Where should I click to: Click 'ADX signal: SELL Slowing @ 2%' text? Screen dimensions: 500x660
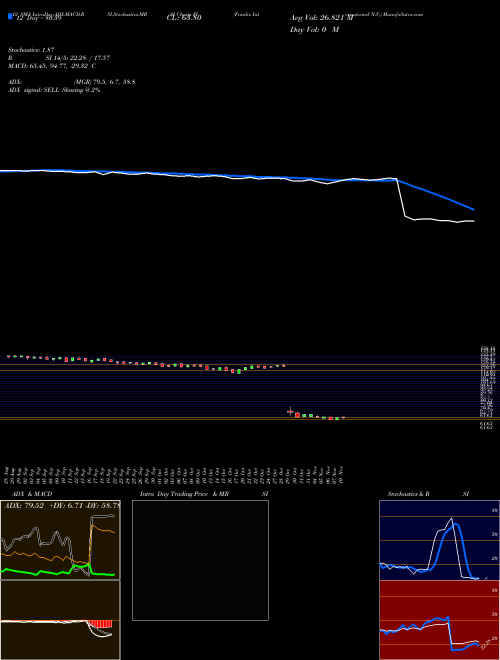[x=54, y=90]
